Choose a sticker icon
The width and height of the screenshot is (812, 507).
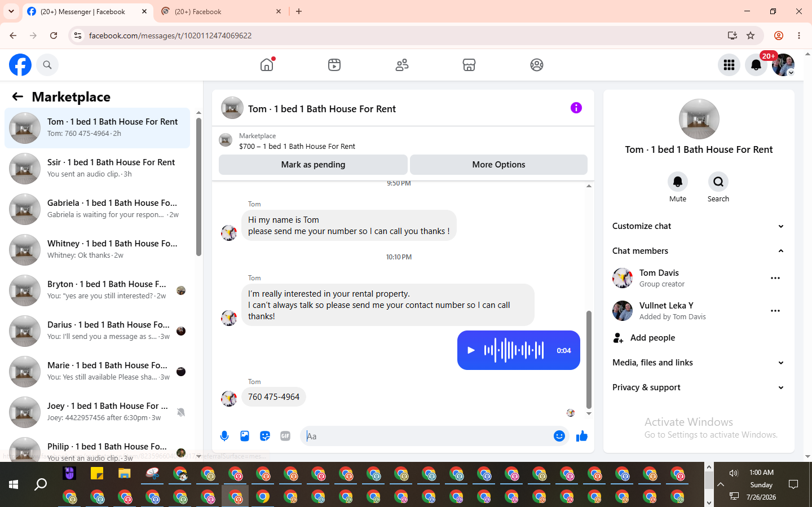coord(265,436)
